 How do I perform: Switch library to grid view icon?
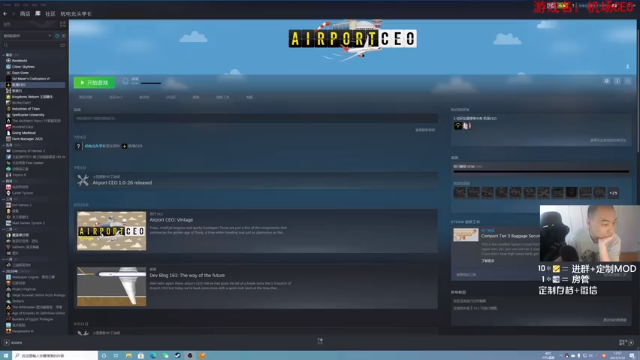coord(63,24)
